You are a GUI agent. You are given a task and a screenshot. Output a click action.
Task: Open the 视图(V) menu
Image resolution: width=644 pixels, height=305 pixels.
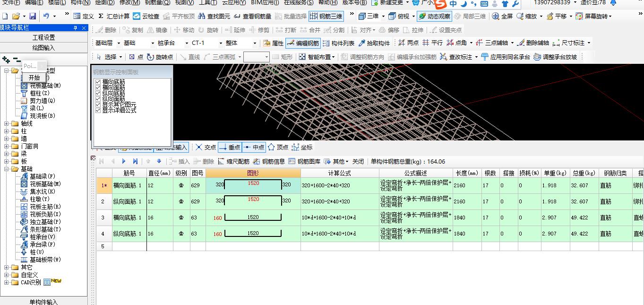coord(184,2)
